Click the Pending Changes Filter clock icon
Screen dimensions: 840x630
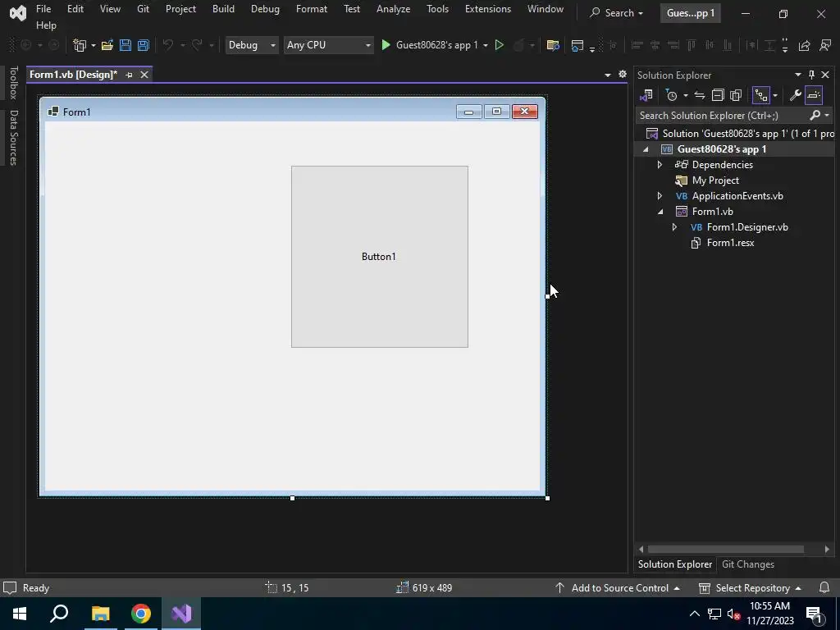tap(671, 95)
